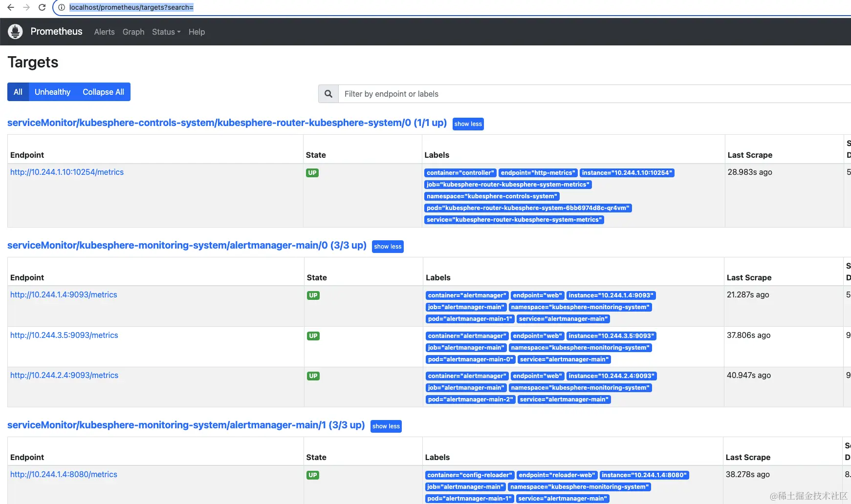Collapse alertmanager-main/1 section with show less
Viewport: 851px width, 504px height.
[386, 426]
